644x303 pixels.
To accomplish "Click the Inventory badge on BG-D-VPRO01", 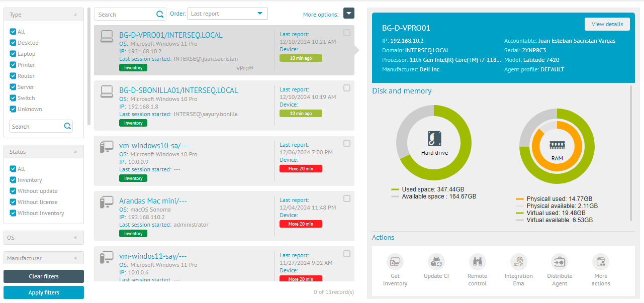I will point(133,68).
